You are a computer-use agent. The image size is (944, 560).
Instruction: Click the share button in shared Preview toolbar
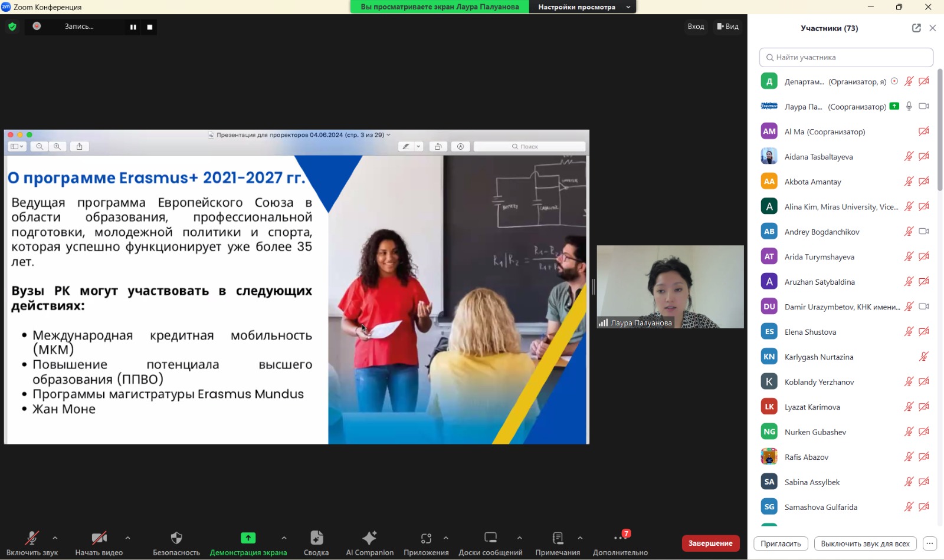80,146
